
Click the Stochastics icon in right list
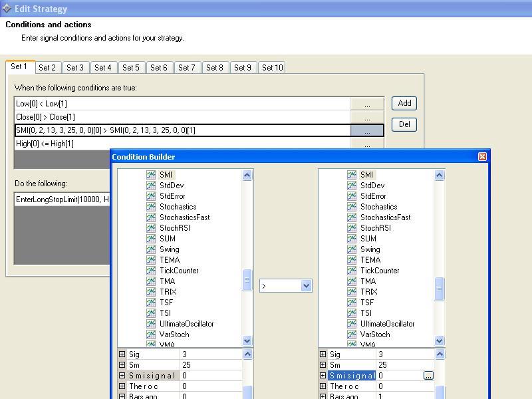point(352,207)
